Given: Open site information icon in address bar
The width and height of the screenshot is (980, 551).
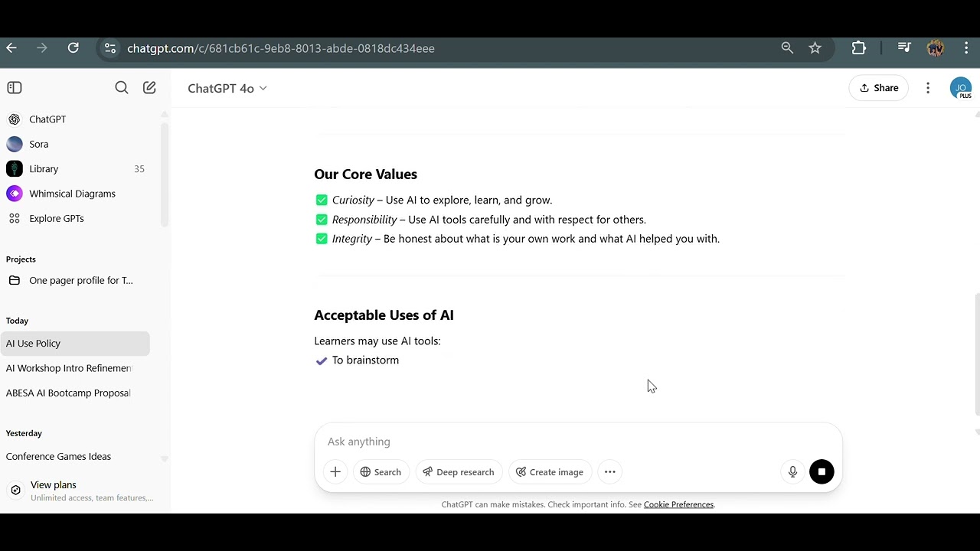Looking at the screenshot, I should pyautogui.click(x=110, y=48).
